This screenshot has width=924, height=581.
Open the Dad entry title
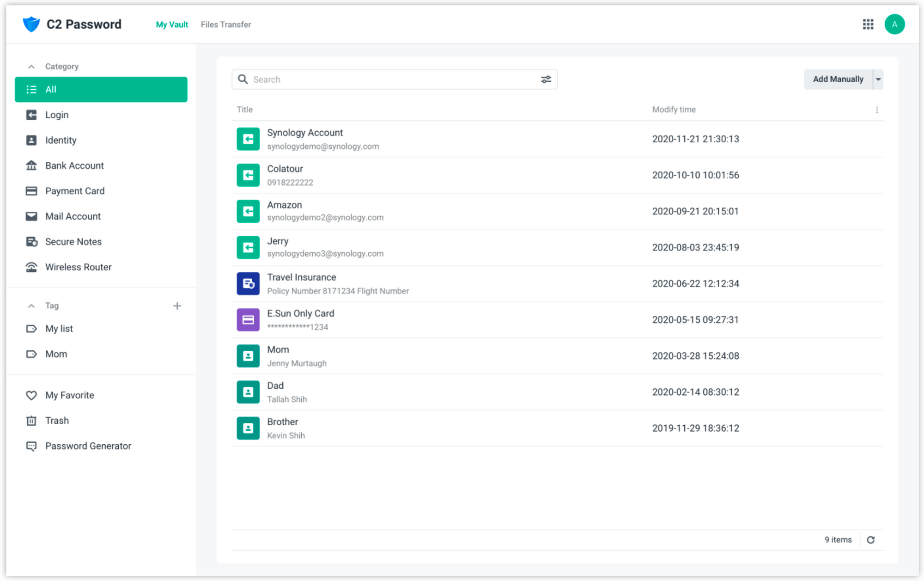pyautogui.click(x=275, y=385)
